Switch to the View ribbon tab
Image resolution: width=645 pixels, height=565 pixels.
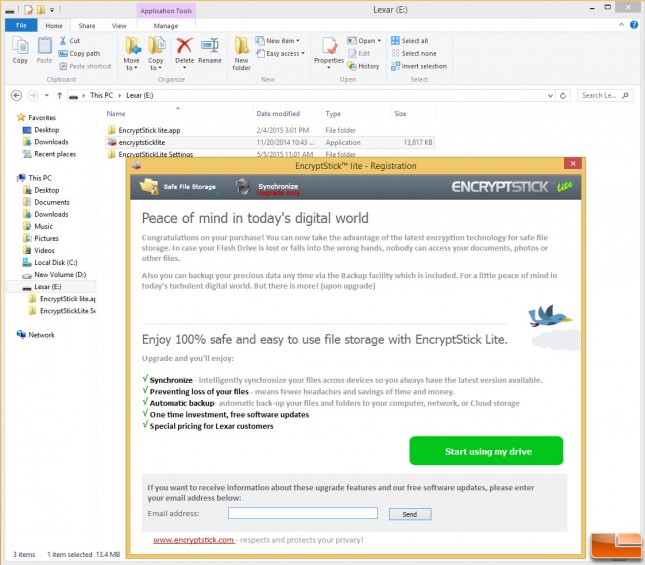pos(119,25)
